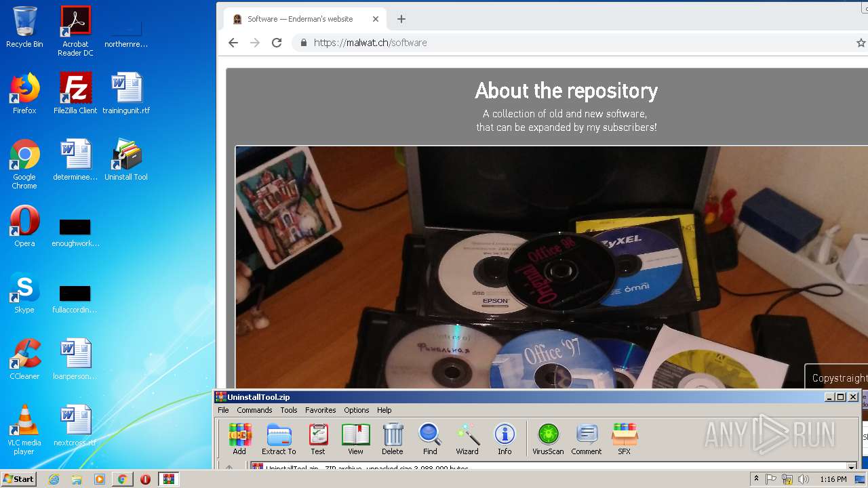The height and width of the screenshot is (488, 868).
Task: Select the Software — Enderman's website tab
Action: pyautogui.click(x=305, y=19)
